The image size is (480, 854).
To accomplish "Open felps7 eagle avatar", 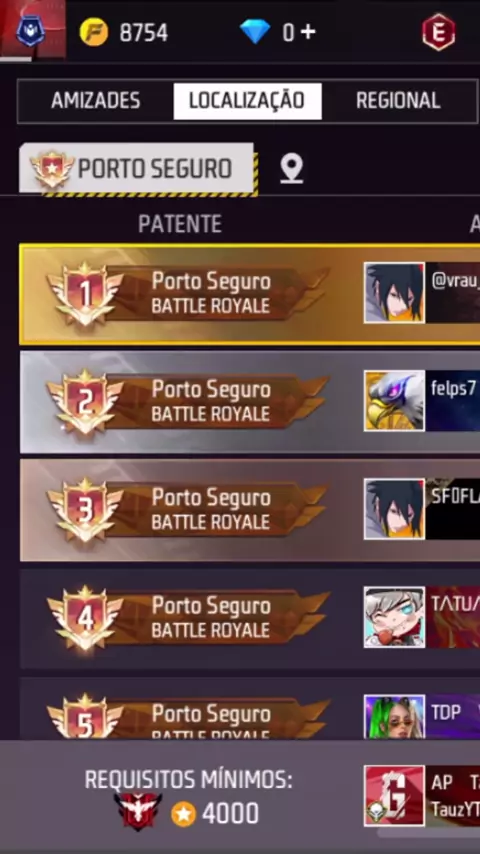I will (x=394, y=401).
